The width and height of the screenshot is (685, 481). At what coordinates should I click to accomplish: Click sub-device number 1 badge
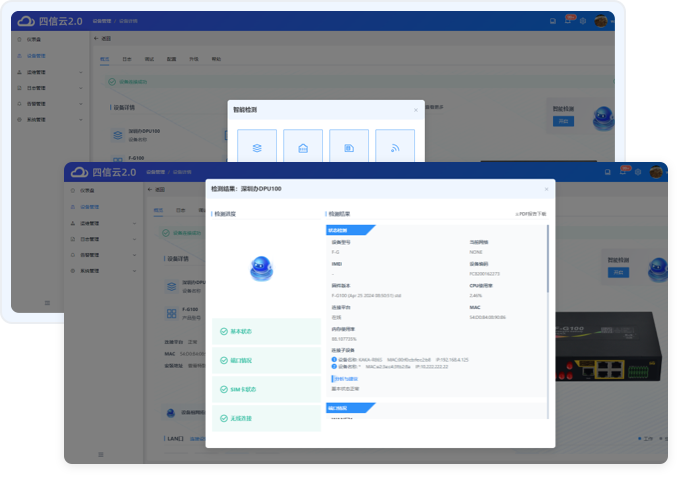[334, 360]
